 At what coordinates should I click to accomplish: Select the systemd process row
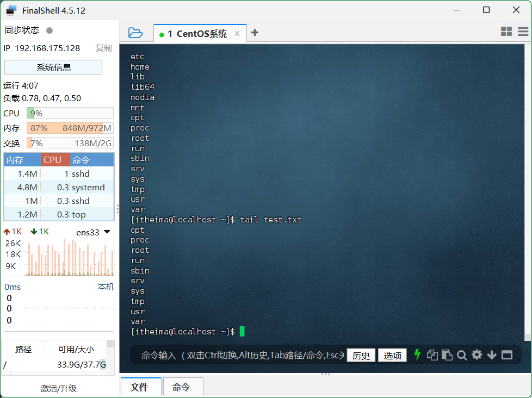pos(59,187)
